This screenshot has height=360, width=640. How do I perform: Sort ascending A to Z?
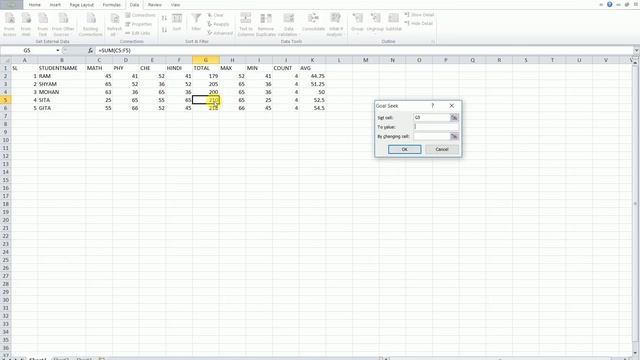[x=164, y=18]
